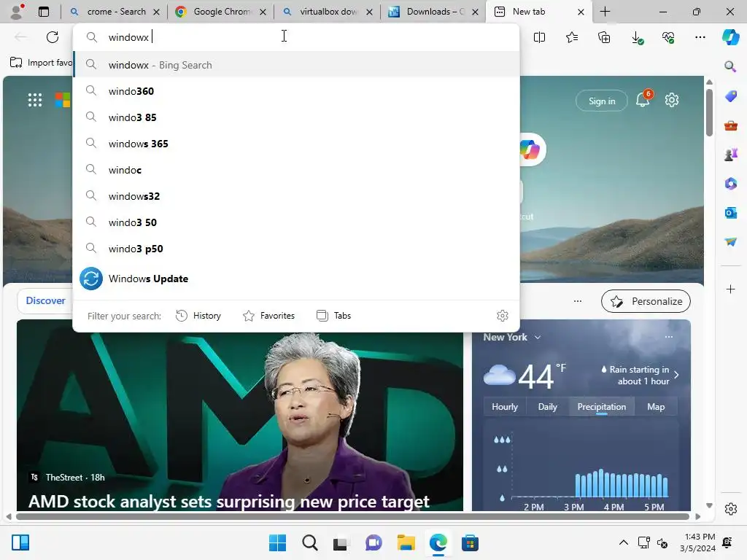Open the Discover feed tab
The height and width of the screenshot is (560, 747).
pos(45,300)
